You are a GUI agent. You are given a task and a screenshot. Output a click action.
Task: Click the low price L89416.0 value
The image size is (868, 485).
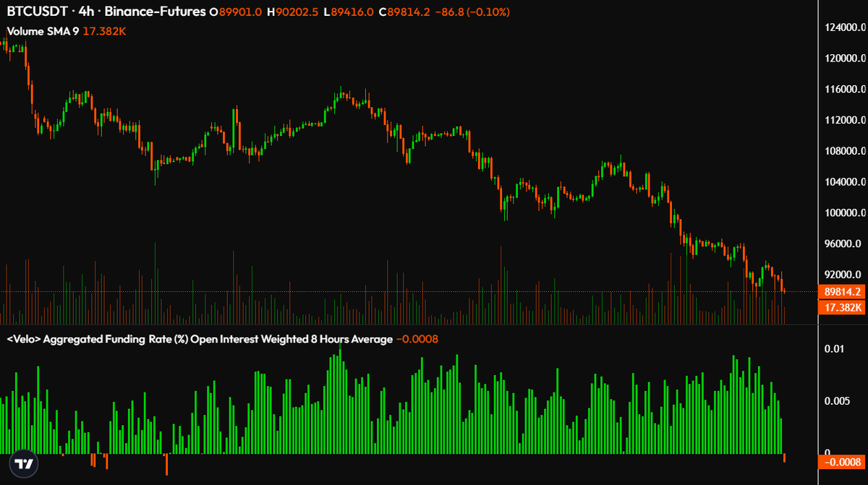[x=349, y=12]
